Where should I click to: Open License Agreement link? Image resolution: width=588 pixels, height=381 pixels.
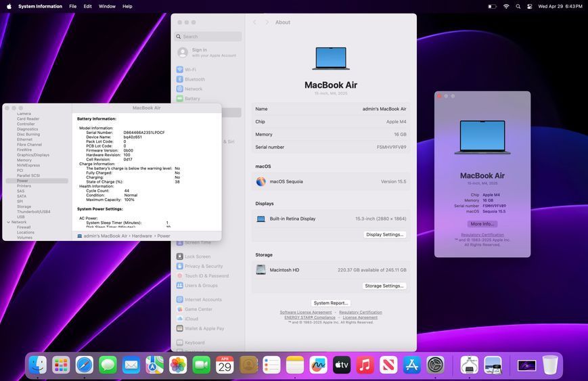point(360,317)
